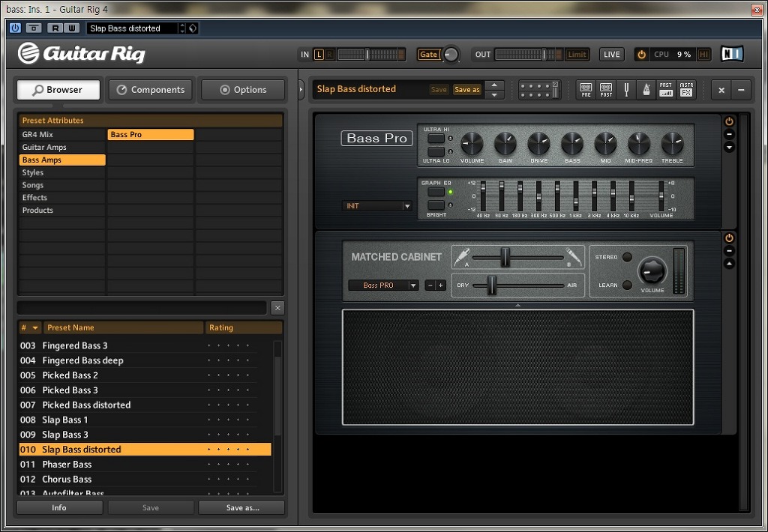
Task: Toggle the PRE tapedeck icon
Action: pos(586,90)
